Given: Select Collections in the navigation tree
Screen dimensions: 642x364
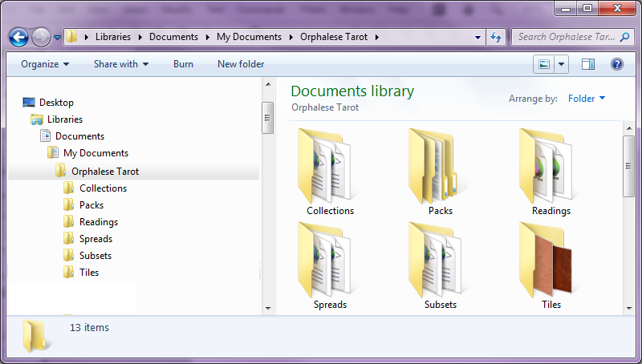Looking at the screenshot, I should click(95, 188).
